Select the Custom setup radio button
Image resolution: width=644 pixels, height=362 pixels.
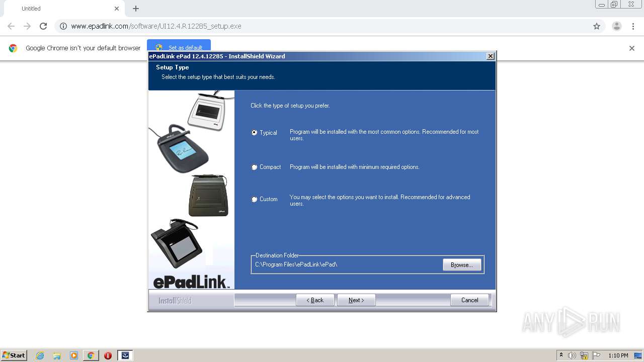click(255, 199)
